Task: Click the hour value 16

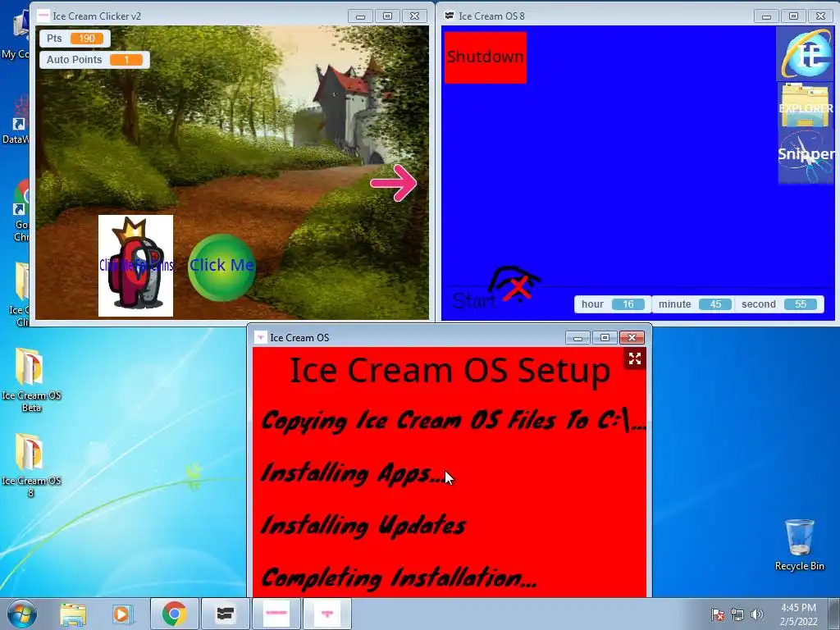Action: (x=628, y=304)
